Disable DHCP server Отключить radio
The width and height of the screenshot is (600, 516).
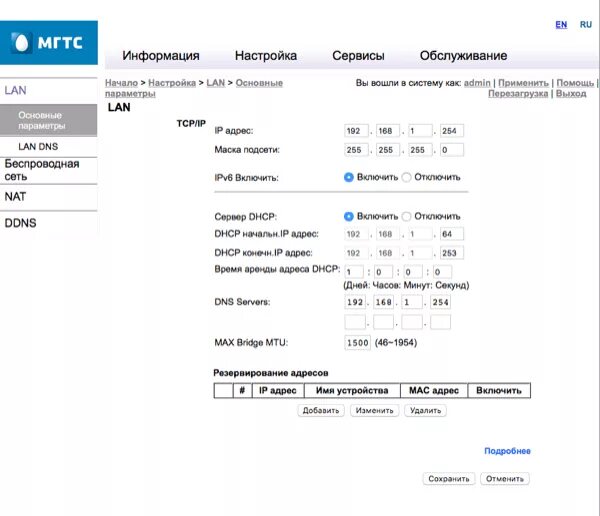[406, 216]
